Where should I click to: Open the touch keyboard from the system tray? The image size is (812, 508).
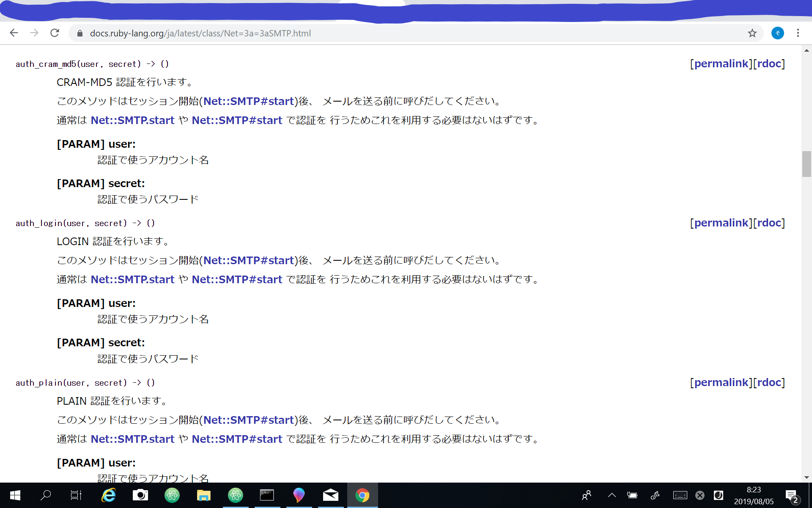click(680, 495)
